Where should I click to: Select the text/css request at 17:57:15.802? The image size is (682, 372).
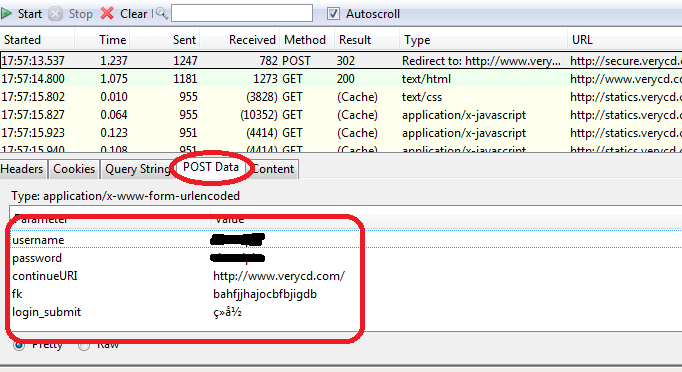click(341, 97)
